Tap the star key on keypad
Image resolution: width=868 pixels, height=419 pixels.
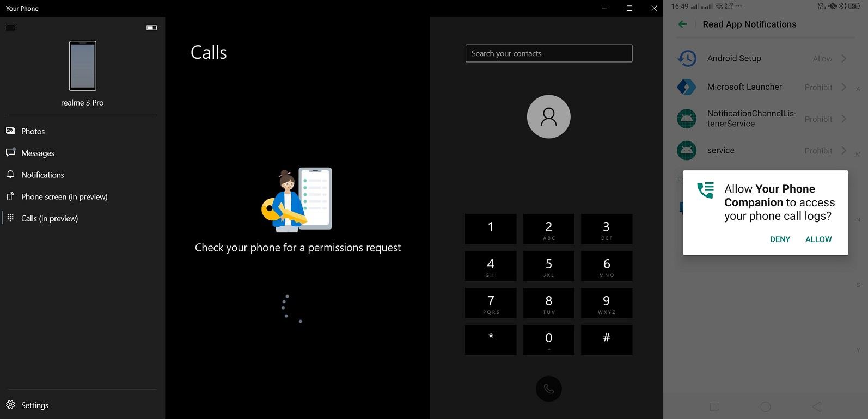pyautogui.click(x=491, y=340)
